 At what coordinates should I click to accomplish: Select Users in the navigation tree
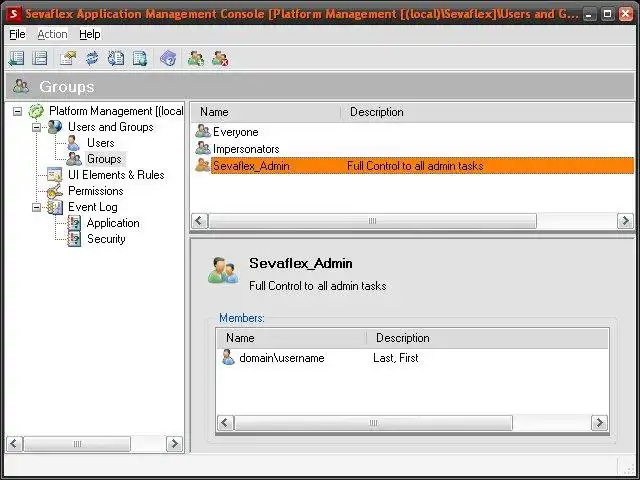(100, 143)
